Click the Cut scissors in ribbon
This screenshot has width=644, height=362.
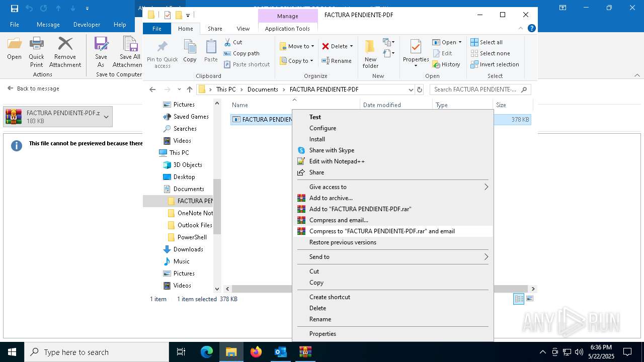tap(233, 42)
